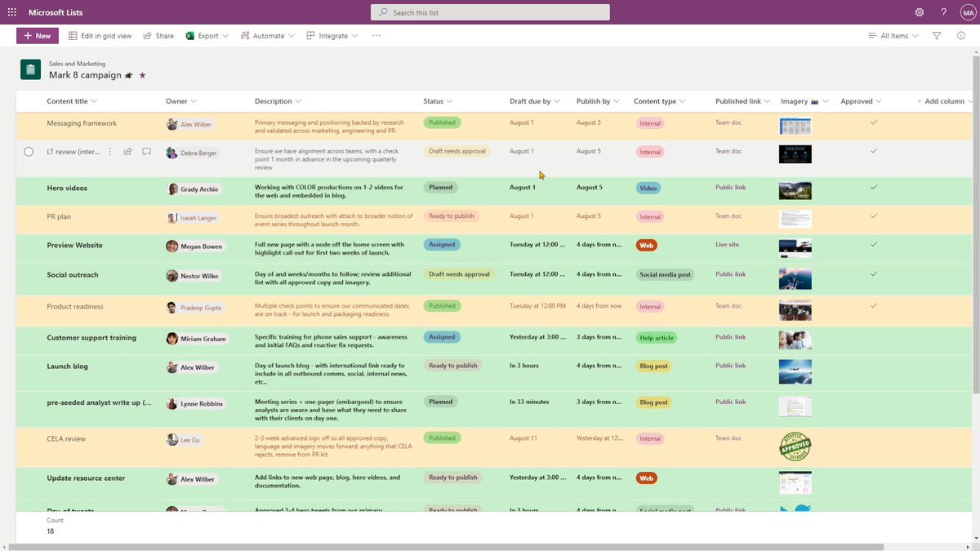The height and width of the screenshot is (551, 980).
Task: Open the Sales and Marketing site link
Action: (77, 64)
